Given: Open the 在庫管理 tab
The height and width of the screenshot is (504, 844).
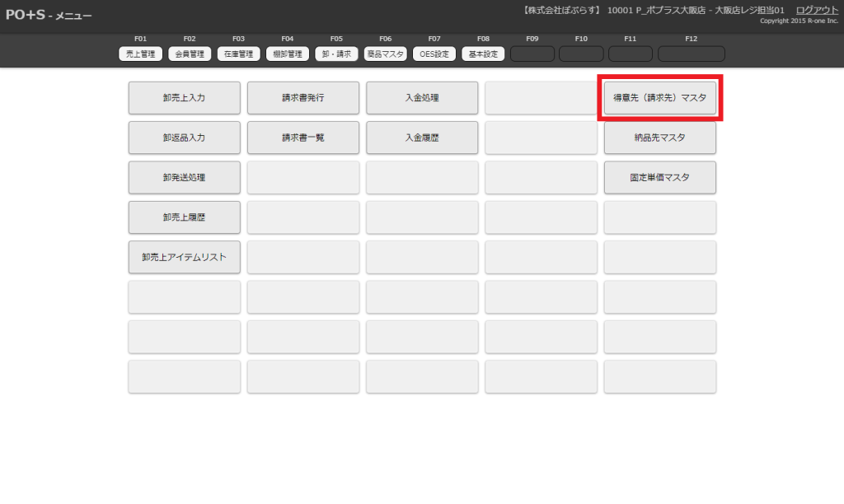Looking at the screenshot, I should point(238,54).
